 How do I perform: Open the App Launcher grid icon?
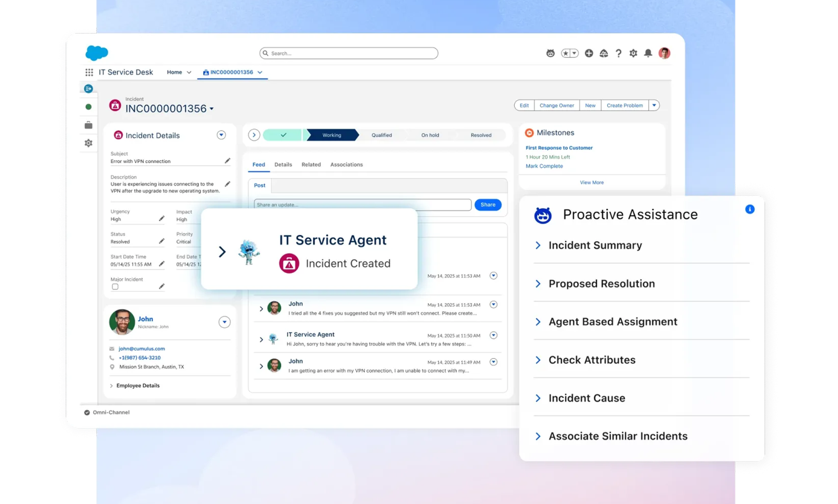(x=89, y=72)
